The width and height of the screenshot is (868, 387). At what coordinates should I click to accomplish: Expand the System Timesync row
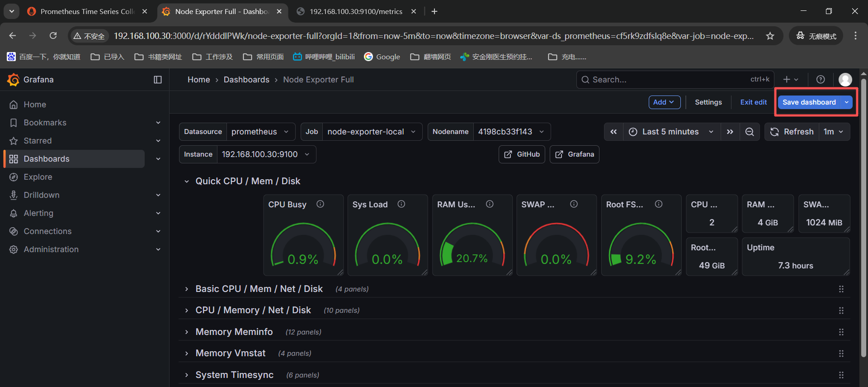pos(187,375)
